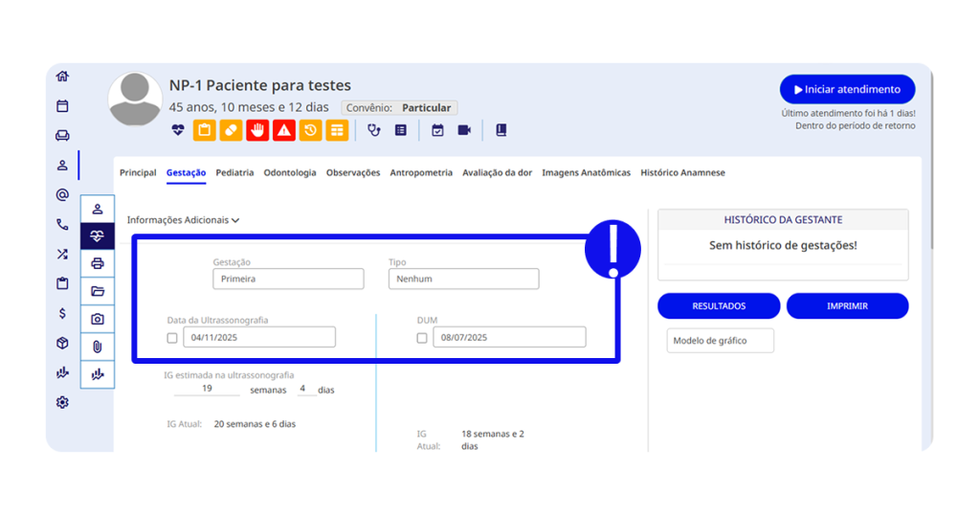Click the dollar sign financial icon
The width and height of the screenshot is (980, 515).
pos(62,313)
